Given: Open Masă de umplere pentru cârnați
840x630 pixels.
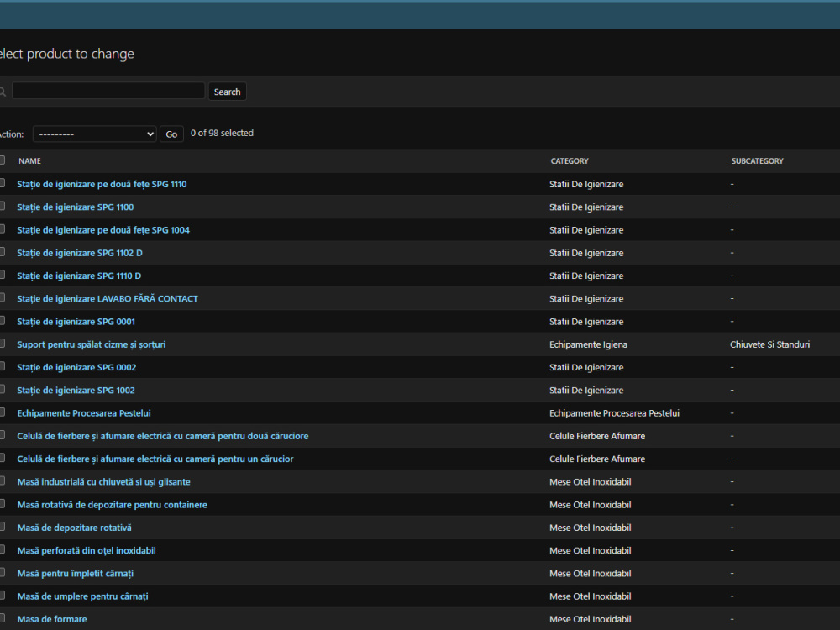Looking at the screenshot, I should click(x=82, y=596).
